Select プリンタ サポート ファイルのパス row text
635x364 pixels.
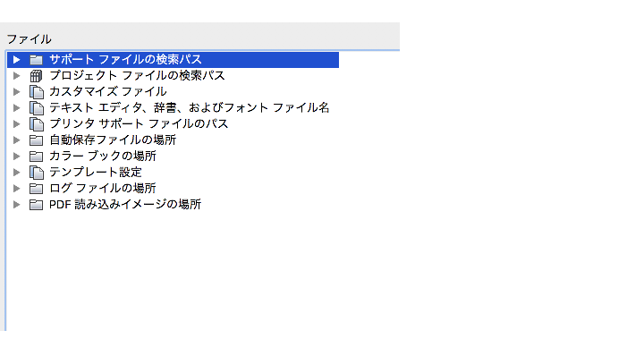(x=139, y=124)
